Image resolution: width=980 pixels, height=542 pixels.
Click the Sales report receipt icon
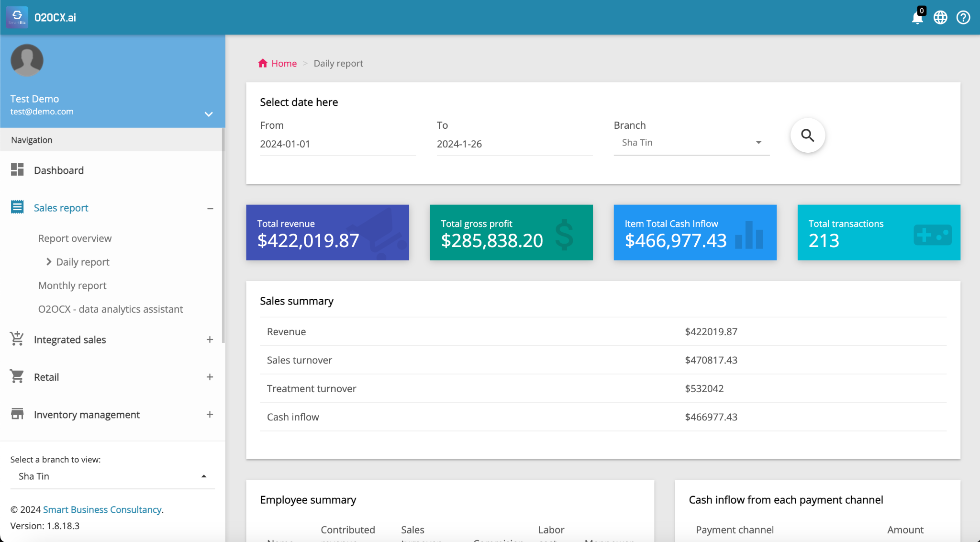tap(17, 206)
